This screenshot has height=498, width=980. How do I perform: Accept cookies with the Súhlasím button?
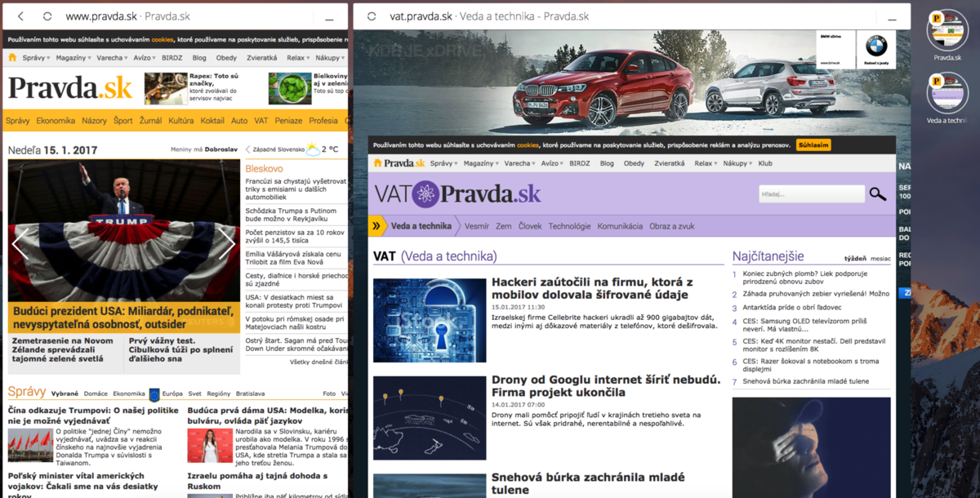pos(813,145)
